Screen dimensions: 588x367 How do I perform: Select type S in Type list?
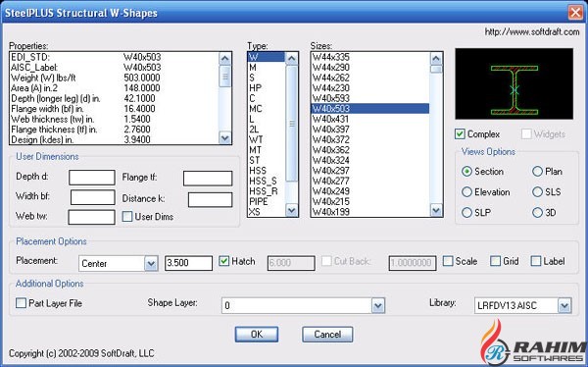coord(266,78)
